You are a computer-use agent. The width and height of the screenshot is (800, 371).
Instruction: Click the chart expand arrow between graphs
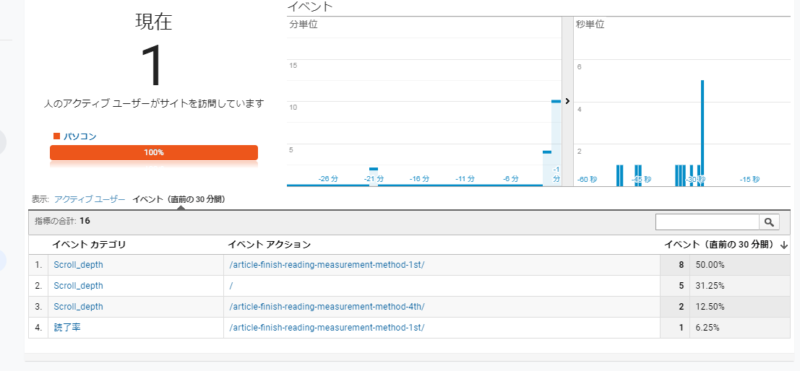point(567,101)
